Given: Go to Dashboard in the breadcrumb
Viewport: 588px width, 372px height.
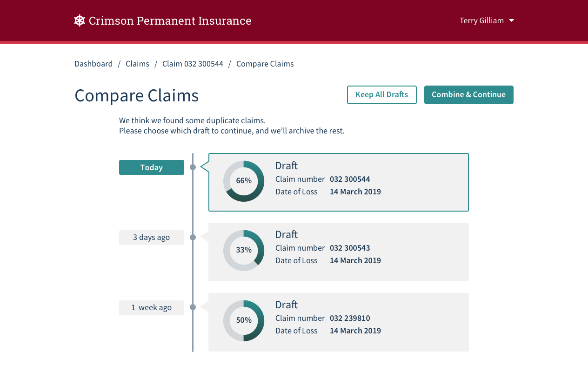Looking at the screenshot, I should point(94,64).
